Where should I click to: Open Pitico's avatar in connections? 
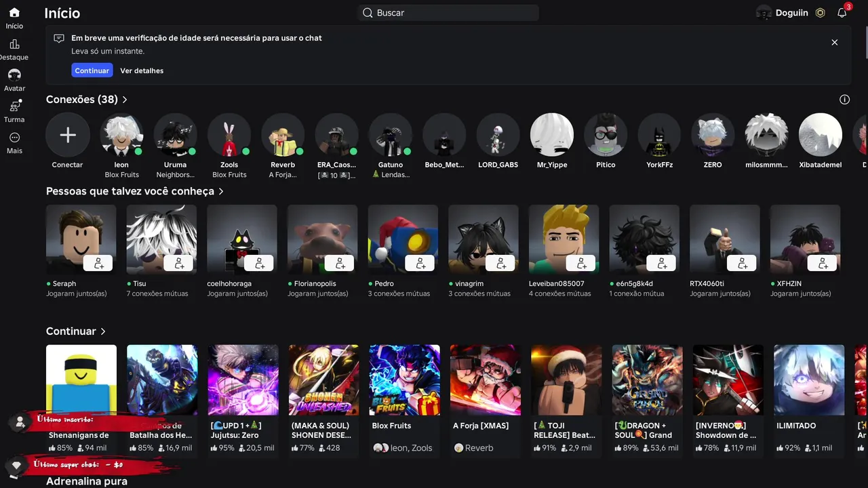pos(606,135)
